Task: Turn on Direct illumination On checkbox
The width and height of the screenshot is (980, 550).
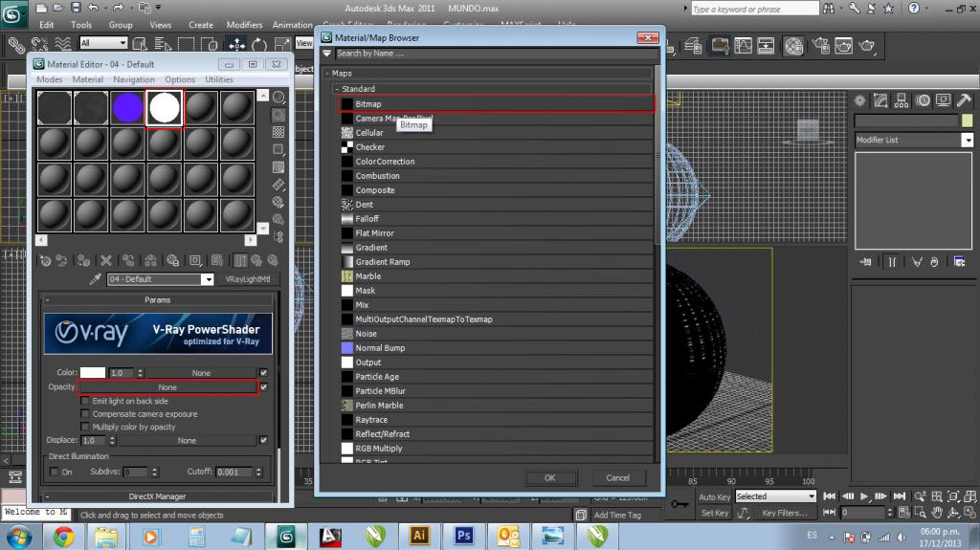Action: coord(54,472)
